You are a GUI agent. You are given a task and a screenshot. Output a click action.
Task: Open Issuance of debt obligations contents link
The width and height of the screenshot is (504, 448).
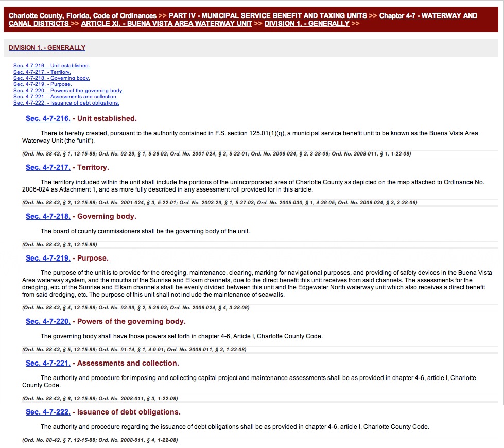tap(66, 103)
